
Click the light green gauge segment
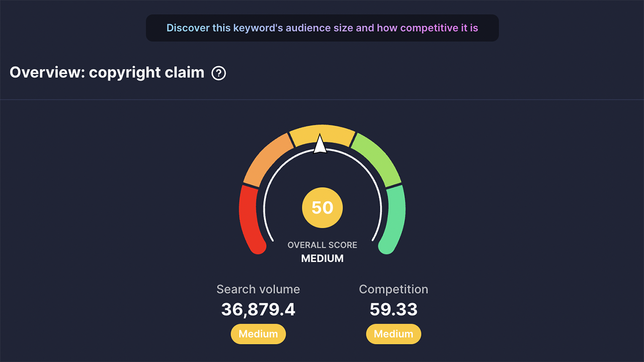click(x=376, y=158)
